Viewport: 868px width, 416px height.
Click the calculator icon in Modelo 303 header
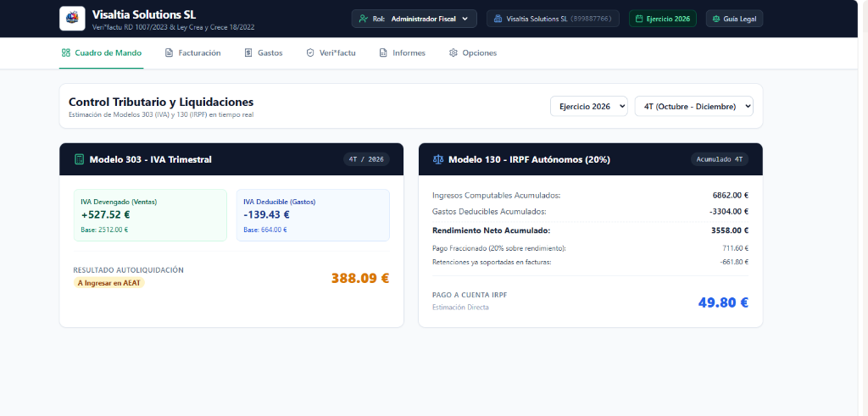(79, 159)
